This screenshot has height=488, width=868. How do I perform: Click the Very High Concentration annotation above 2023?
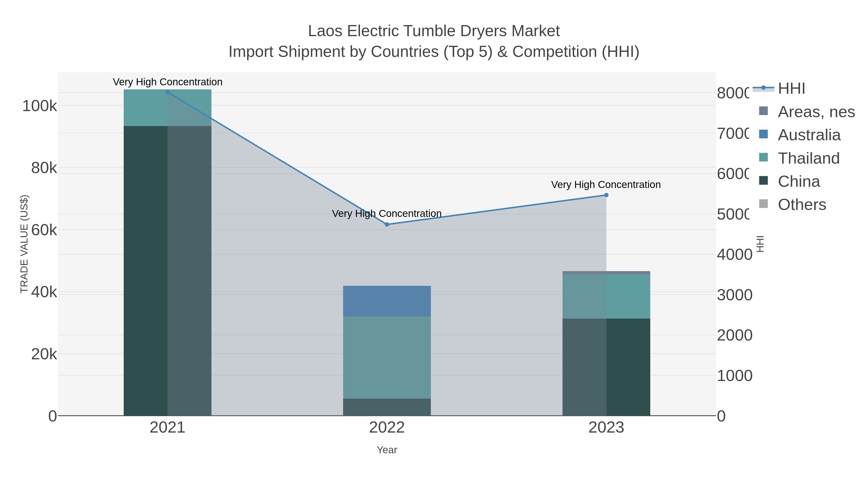(606, 185)
